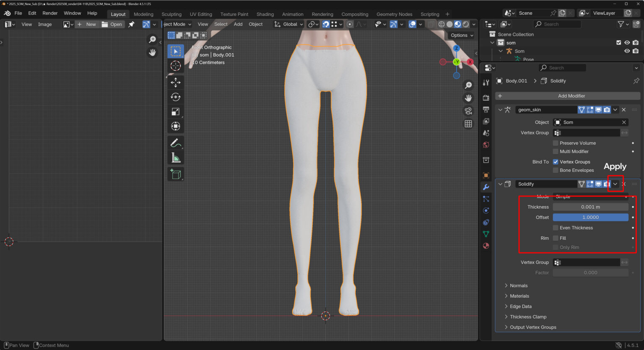Image resolution: width=644 pixels, height=350 pixels.
Task: Select the Measure tool
Action: click(x=175, y=158)
